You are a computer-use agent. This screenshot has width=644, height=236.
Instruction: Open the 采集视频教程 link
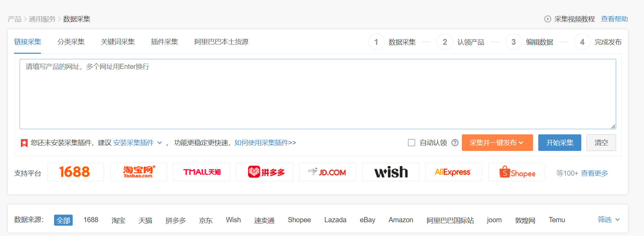click(x=574, y=19)
